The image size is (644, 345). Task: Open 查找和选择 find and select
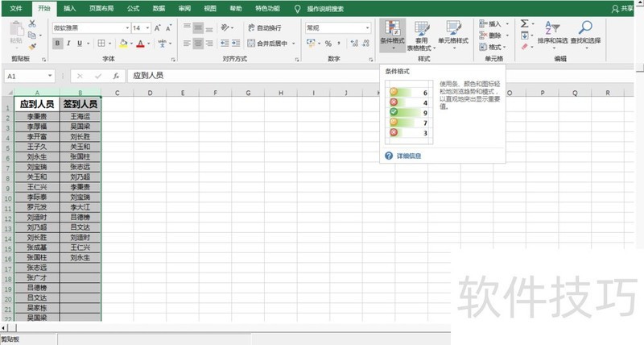tap(585, 33)
